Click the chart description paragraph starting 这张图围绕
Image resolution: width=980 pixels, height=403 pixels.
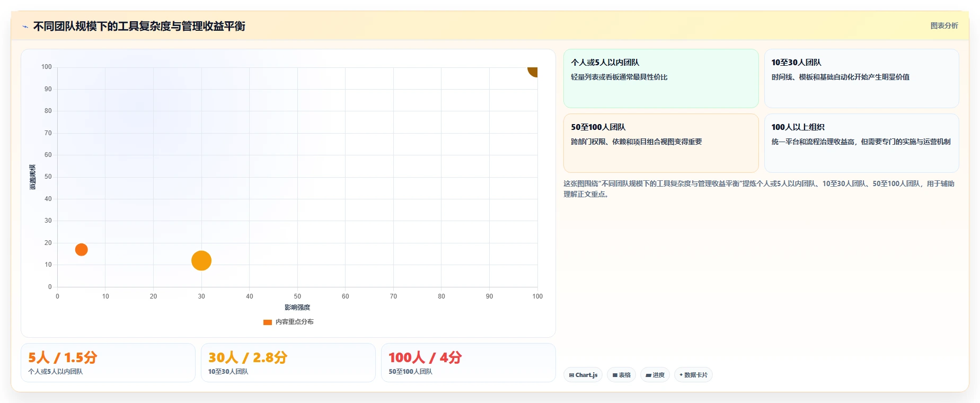pos(759,189)
